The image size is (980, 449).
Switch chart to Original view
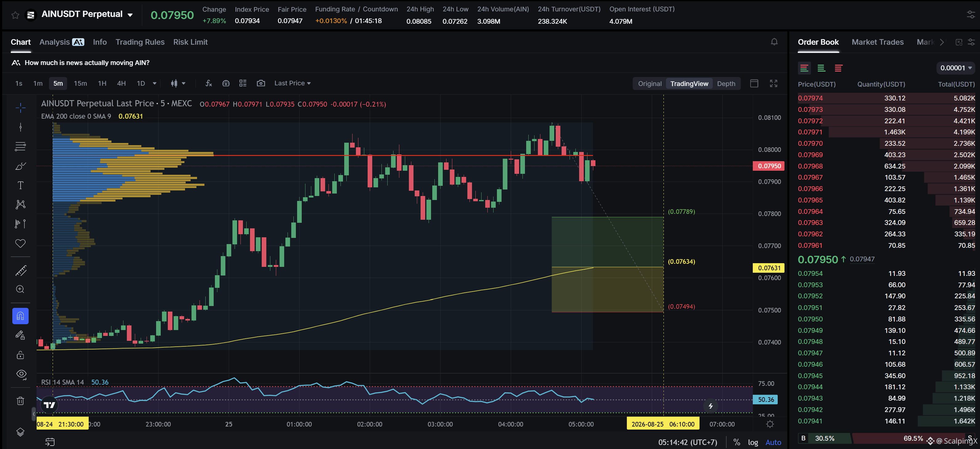(x=649, y=84)
